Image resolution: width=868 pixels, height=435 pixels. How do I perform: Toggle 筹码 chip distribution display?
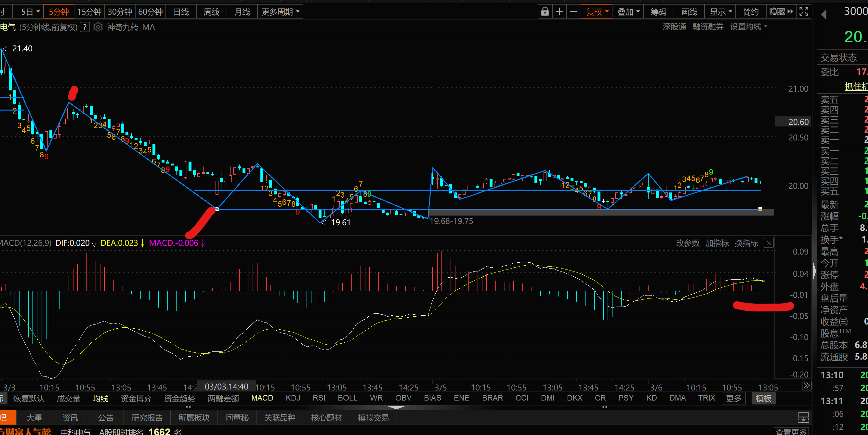point(658,12)
